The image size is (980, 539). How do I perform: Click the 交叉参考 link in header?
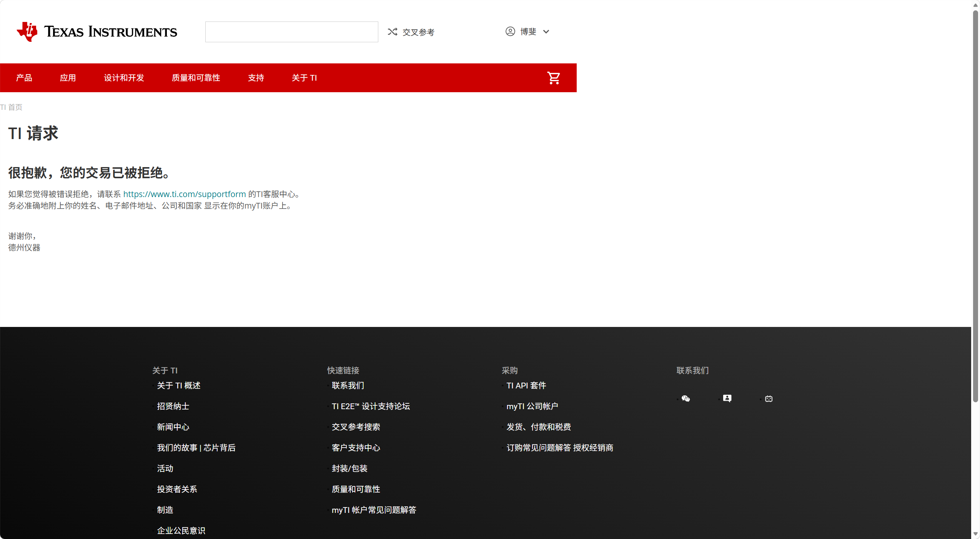click(418, 32)
